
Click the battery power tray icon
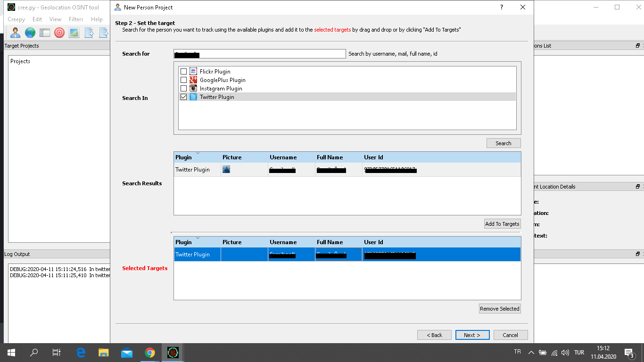543,352
